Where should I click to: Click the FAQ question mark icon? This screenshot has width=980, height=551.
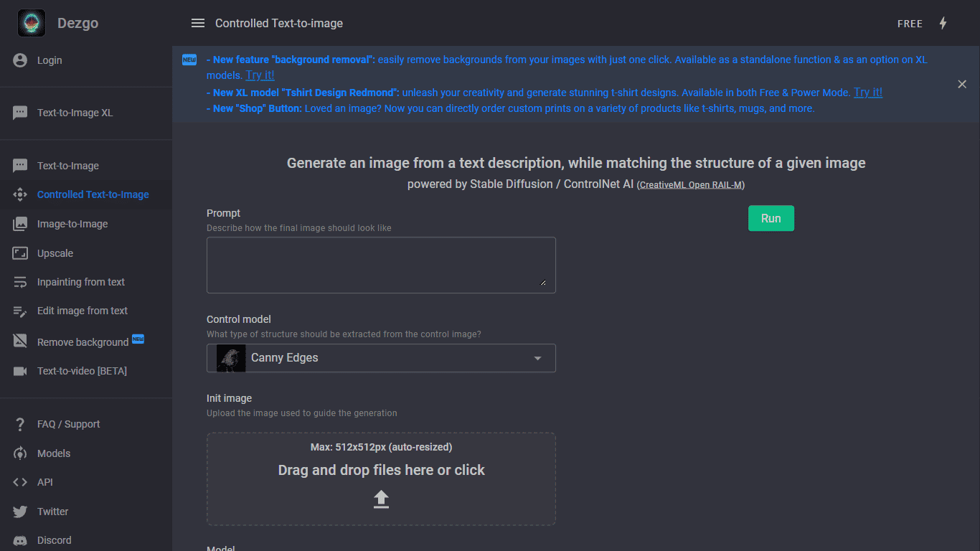(x=20, y=424)
